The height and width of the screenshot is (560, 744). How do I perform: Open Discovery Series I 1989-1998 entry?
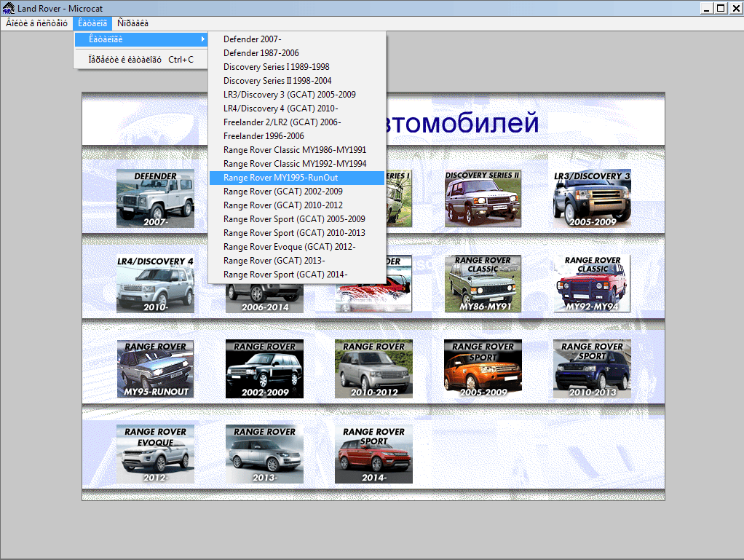click(296, 67)
